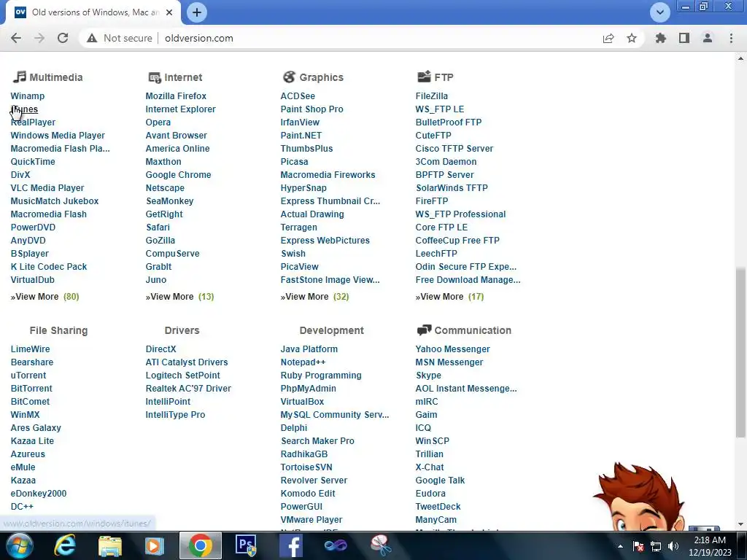Open the uTorrent link
The width and height of the screenshot is (747, 560).
[x=28, y=376]
